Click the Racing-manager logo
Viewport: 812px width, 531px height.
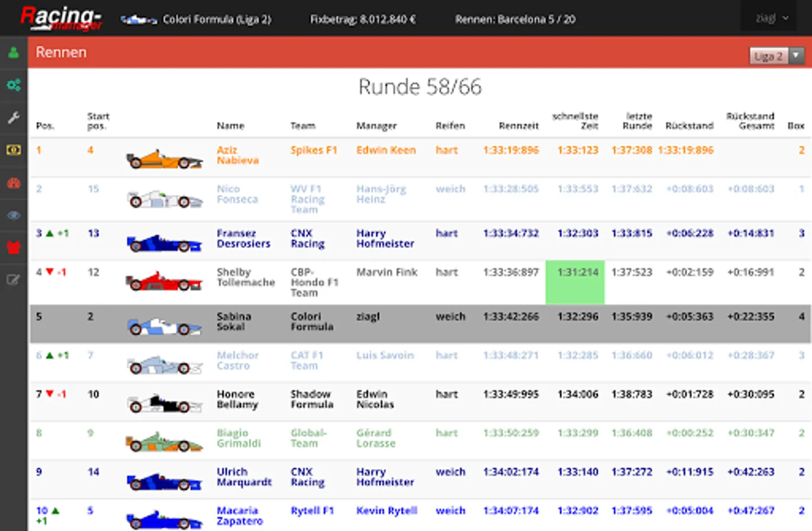61,18
